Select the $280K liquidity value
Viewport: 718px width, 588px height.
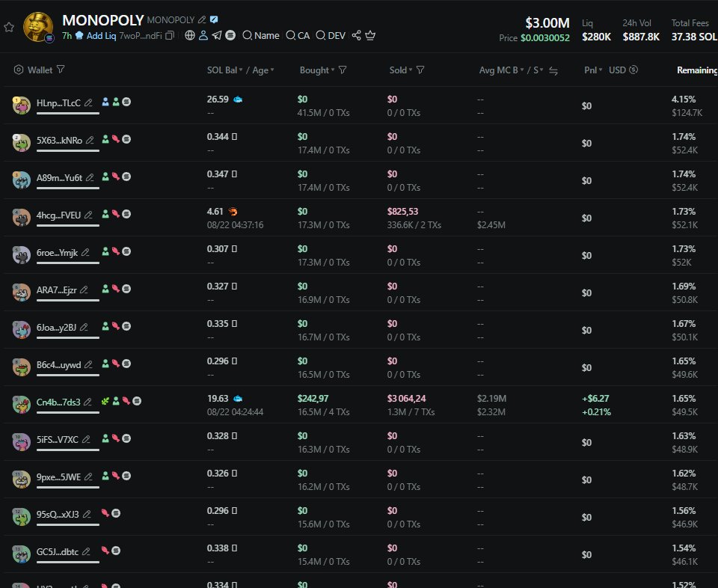(596, 37)
